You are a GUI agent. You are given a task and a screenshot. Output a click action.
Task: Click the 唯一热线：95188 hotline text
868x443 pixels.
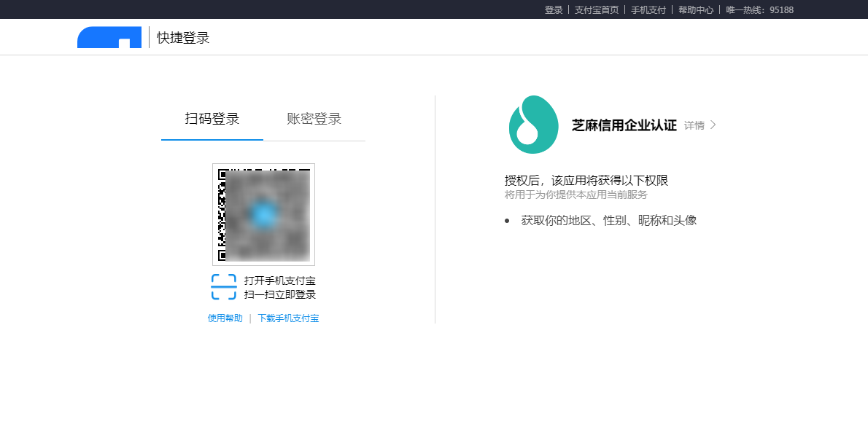tap(759, 9)
